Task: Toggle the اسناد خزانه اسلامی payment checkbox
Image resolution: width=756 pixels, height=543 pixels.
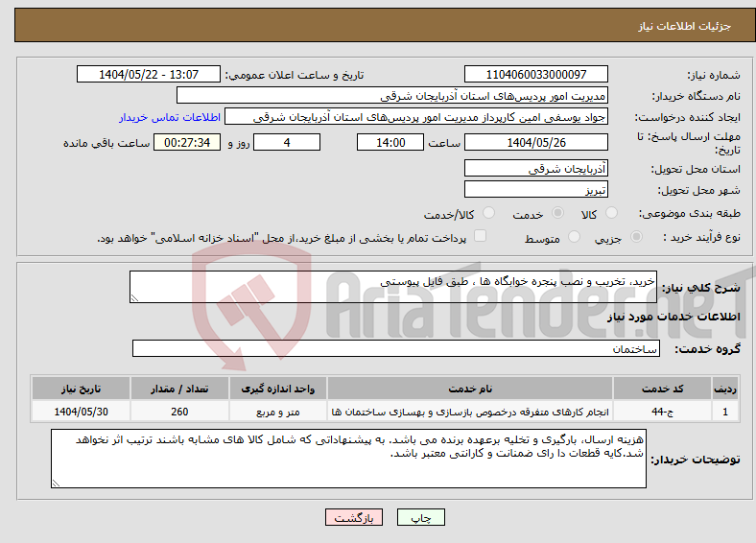Action: pyautogui.click(x=480, y=236)
